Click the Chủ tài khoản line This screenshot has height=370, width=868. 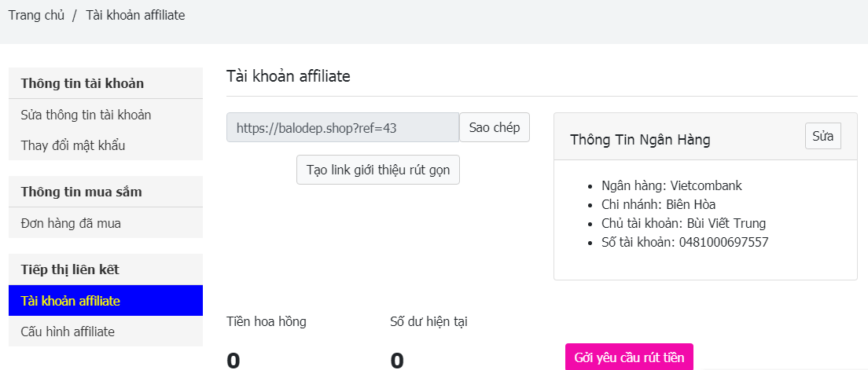(678, 223)
